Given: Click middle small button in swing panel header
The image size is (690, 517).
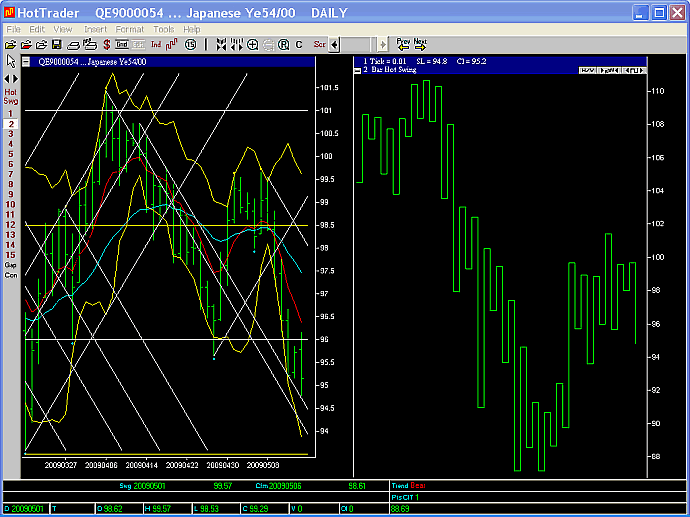Looking at the screenshot, I should [610, 70].
